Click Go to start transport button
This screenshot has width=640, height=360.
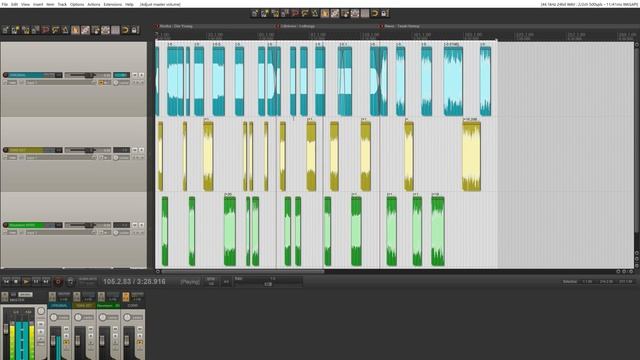point(6,281)
